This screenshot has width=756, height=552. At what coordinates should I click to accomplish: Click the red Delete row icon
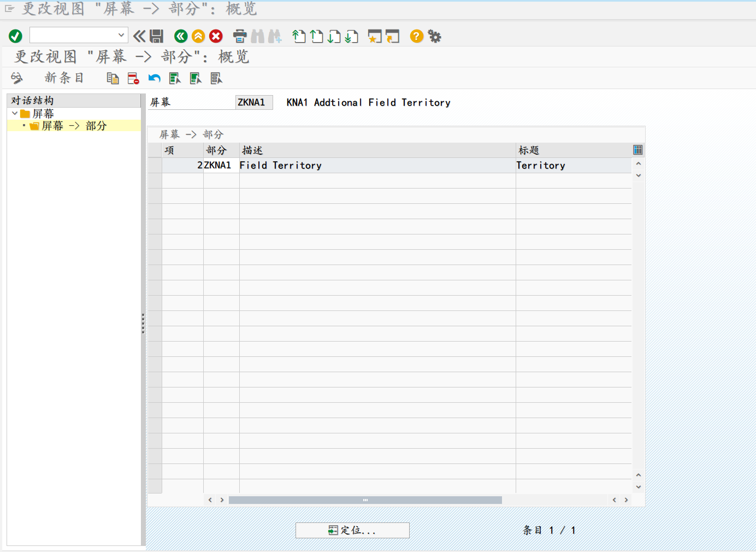pos(133,79)
